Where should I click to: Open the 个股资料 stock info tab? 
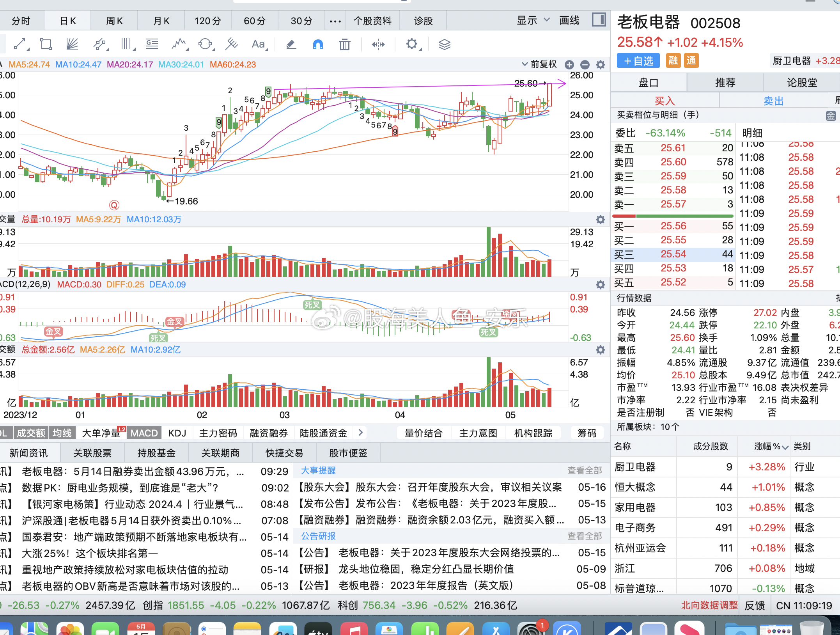372,21
